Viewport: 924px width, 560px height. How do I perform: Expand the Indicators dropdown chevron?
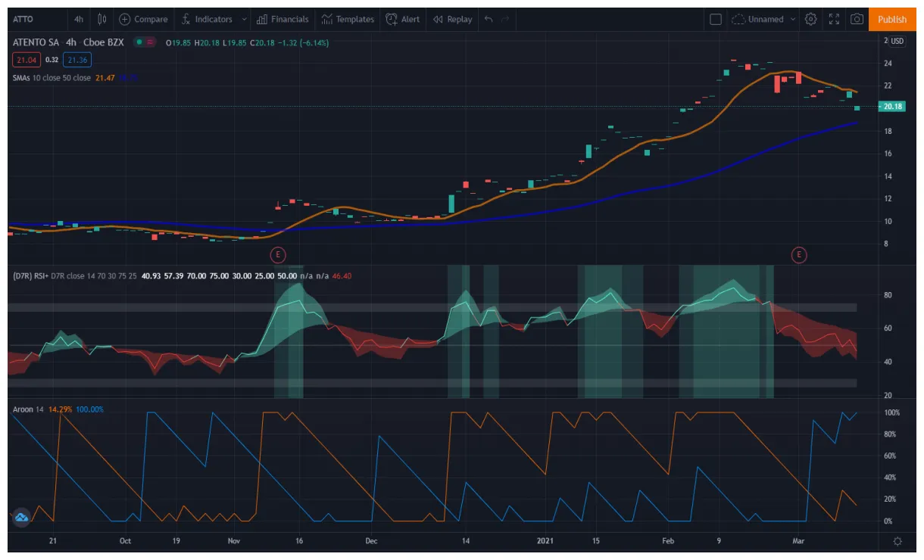[243, 19]
